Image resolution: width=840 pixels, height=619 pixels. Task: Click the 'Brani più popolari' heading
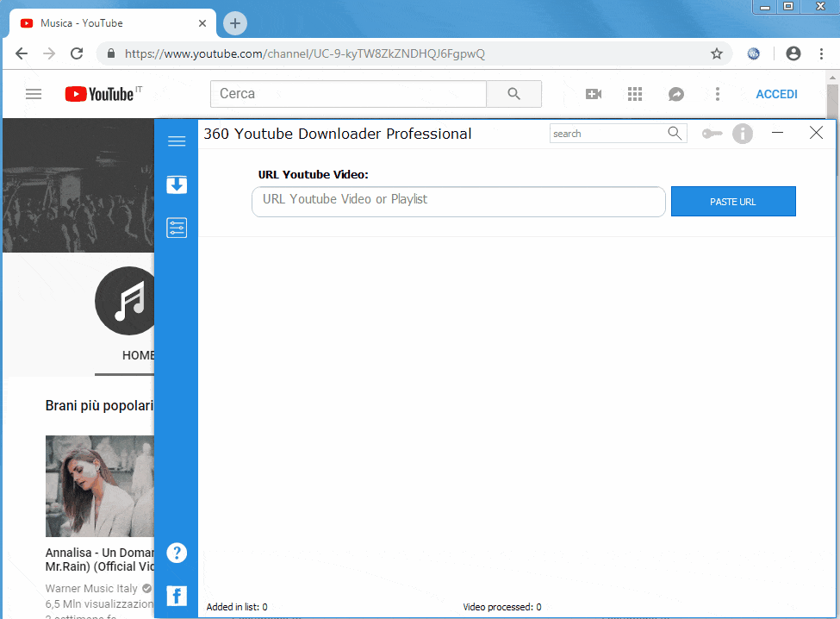tap(99, 406)
